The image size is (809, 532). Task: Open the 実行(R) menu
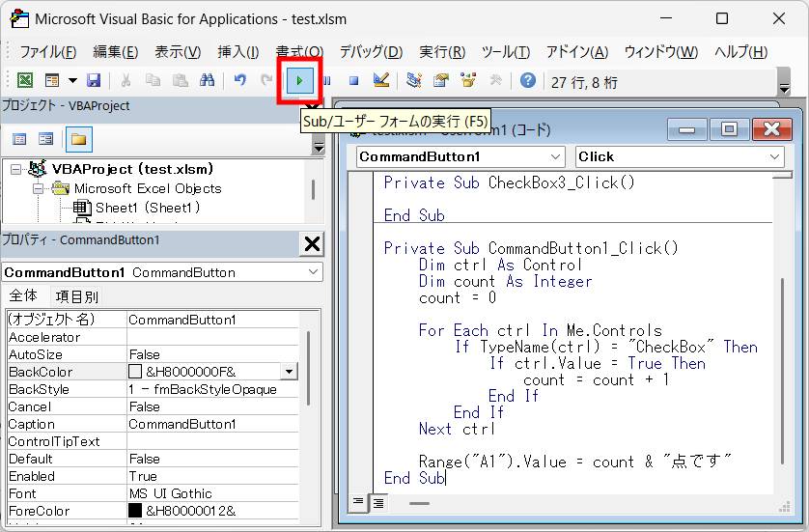point(442,51)
